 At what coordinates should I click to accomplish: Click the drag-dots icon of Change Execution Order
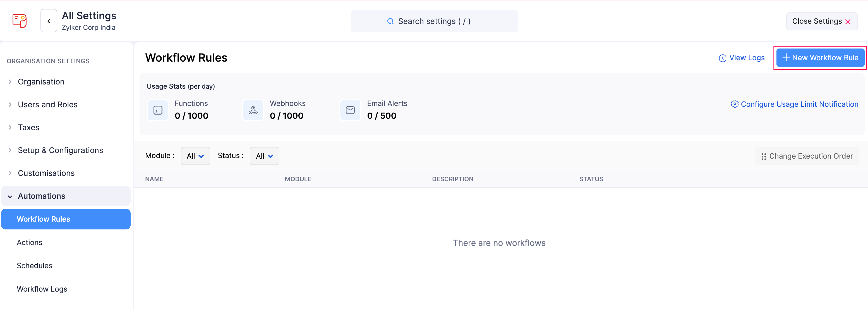click(x=764, y=156)
